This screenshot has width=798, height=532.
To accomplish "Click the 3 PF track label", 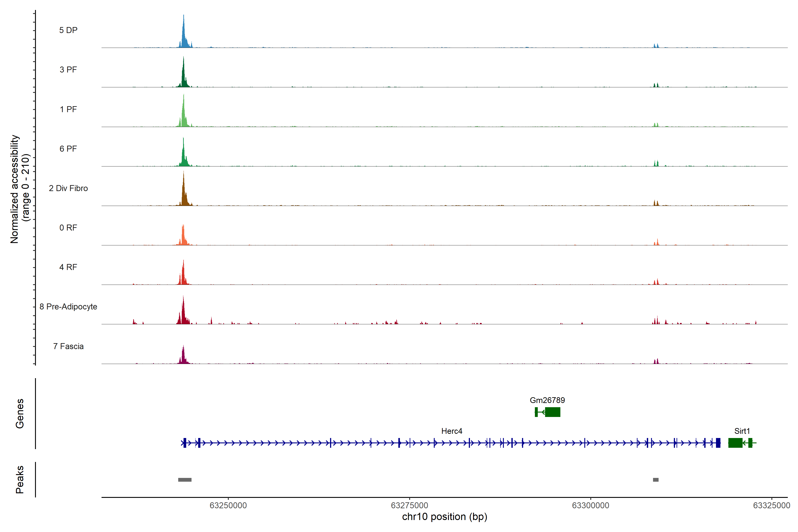I will pyautogui.click(x=68, y=70).
